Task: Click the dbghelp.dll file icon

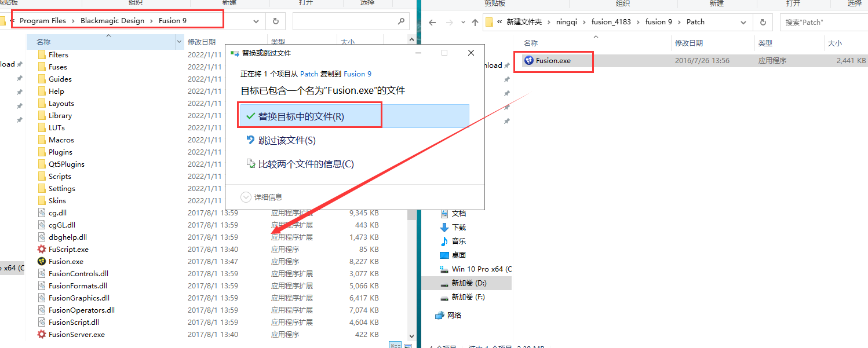Action: 42,237
